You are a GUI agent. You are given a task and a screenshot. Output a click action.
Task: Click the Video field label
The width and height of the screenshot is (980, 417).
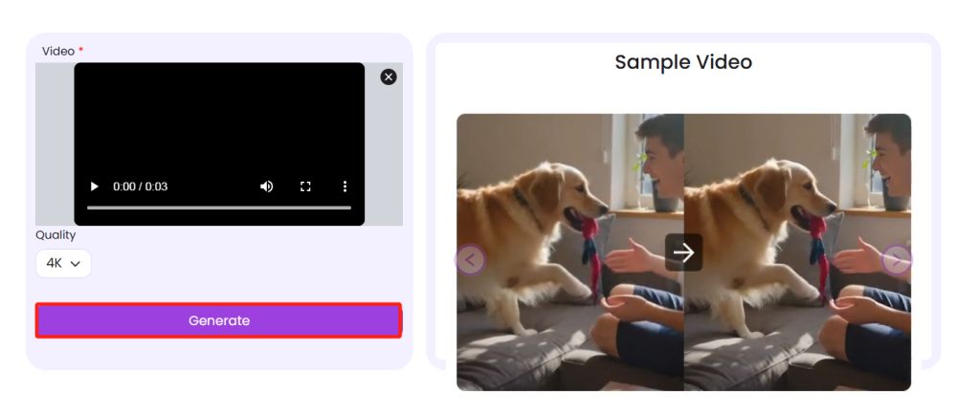pyautogui.click(x=58, y=52)
